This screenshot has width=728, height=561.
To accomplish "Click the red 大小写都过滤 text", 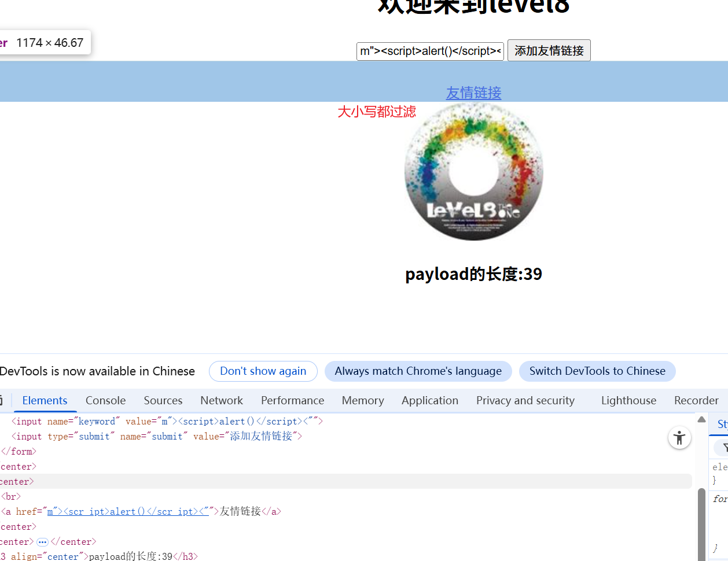I will pyautogui.click(x=377, y=112).
